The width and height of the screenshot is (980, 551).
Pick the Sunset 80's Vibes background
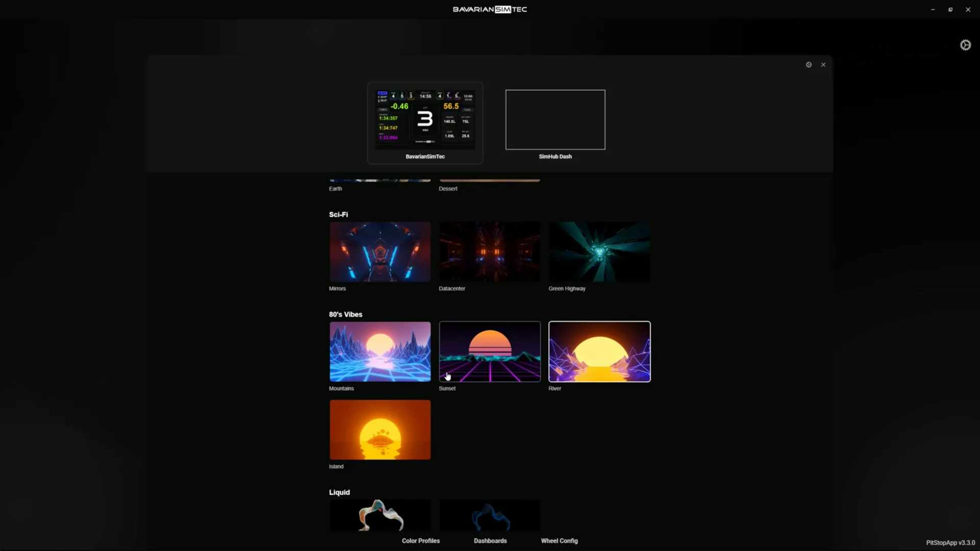490,352
